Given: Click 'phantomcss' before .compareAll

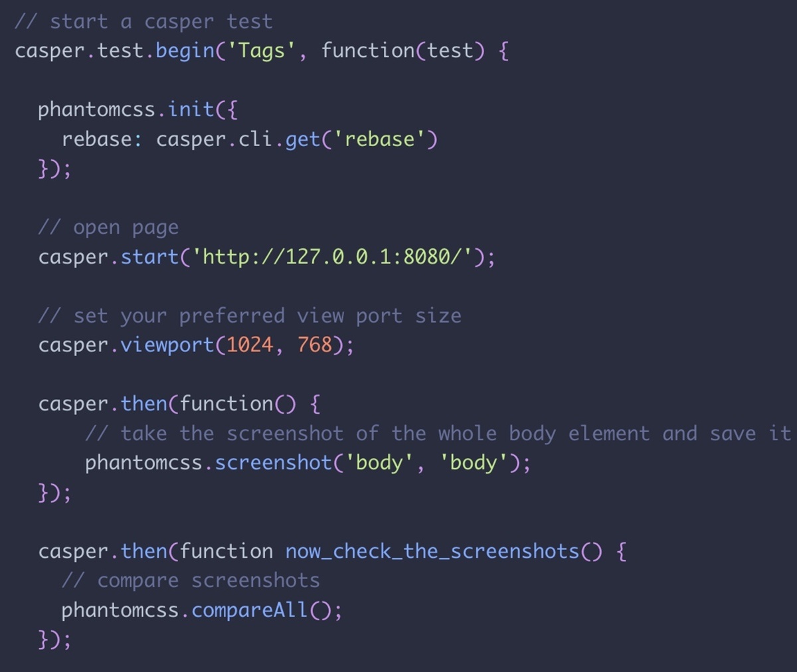Looking at the screenshot, I should 120,610.
